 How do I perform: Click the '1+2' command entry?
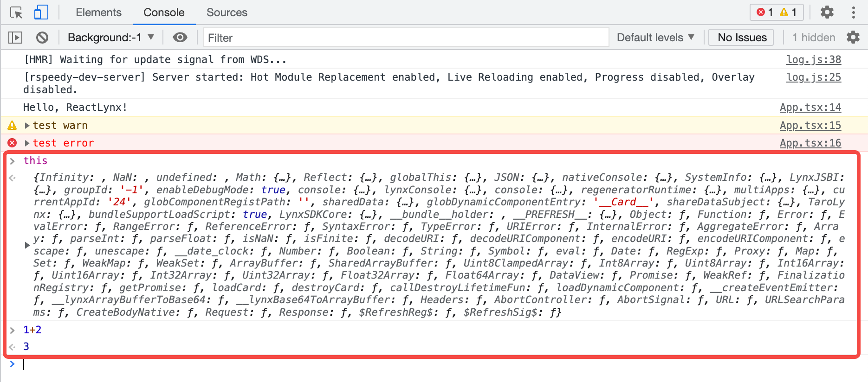32,330
